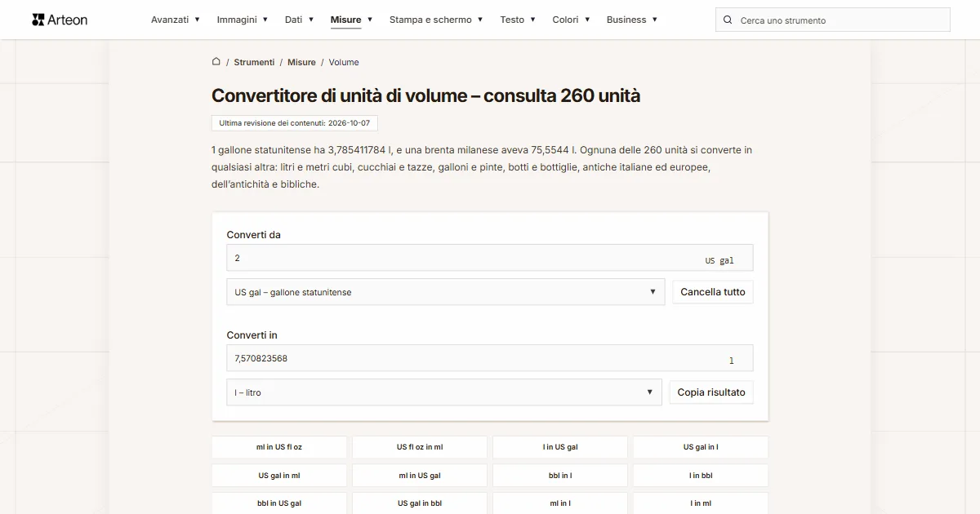Click the Ultima revisione dei contenuti date label
The width and height of the screenshot is (980, 514).
pyautogui.click(x=295, y=123)
